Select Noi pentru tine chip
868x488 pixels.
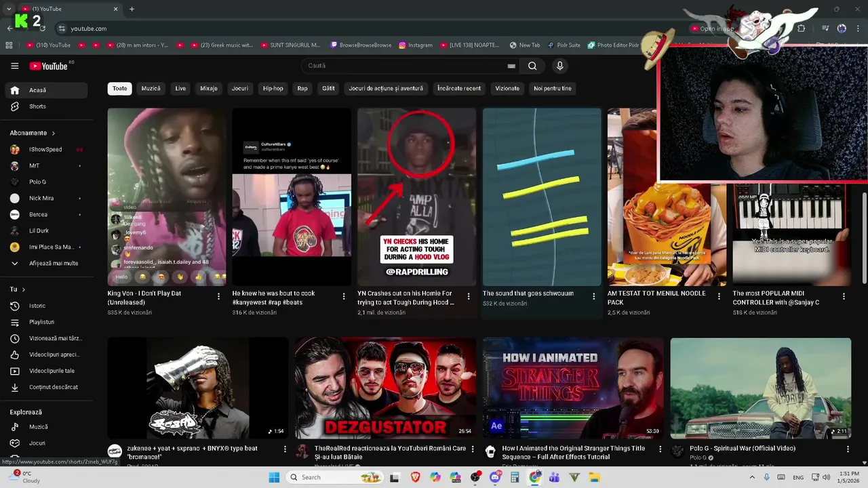[553, 88]
